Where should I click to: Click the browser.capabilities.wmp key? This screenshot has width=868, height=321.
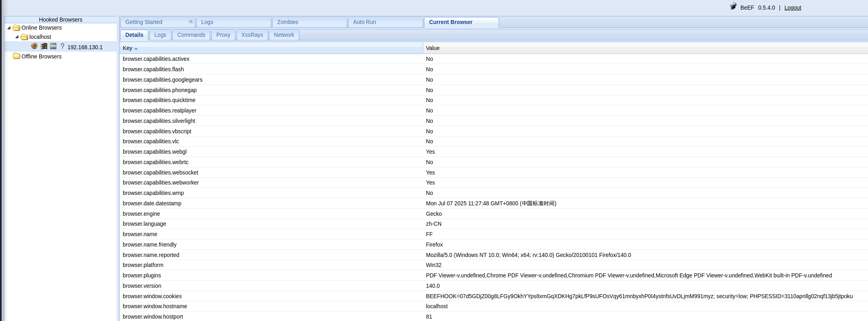click(x=153, y=193)
